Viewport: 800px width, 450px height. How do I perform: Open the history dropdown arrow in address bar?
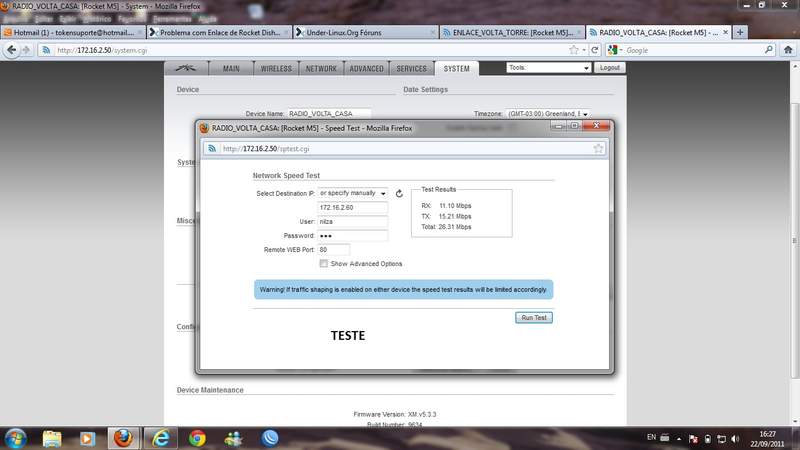tap(584, 50)
